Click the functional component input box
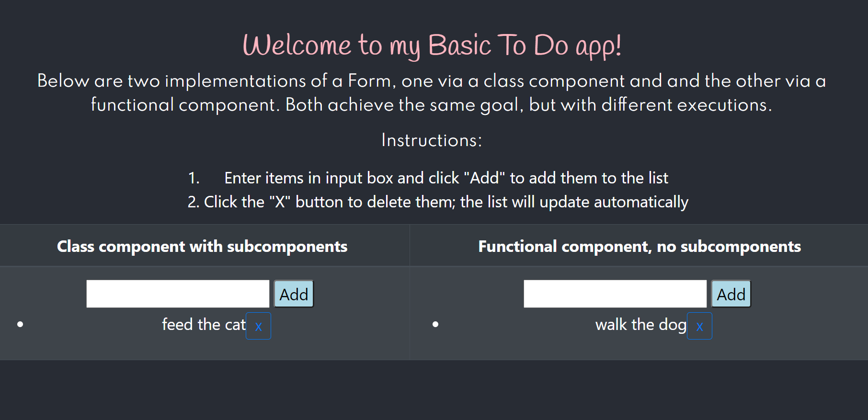 coord(615,293)
